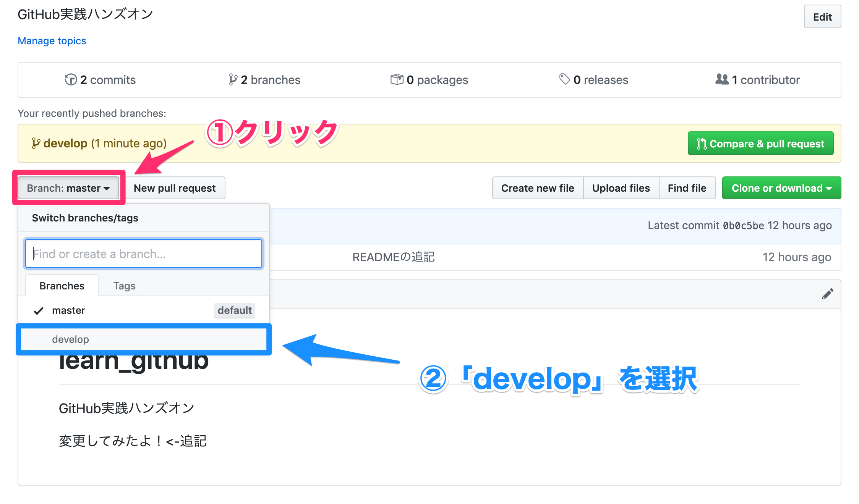Click the pull request icon in Compare button

coord(702,144)
